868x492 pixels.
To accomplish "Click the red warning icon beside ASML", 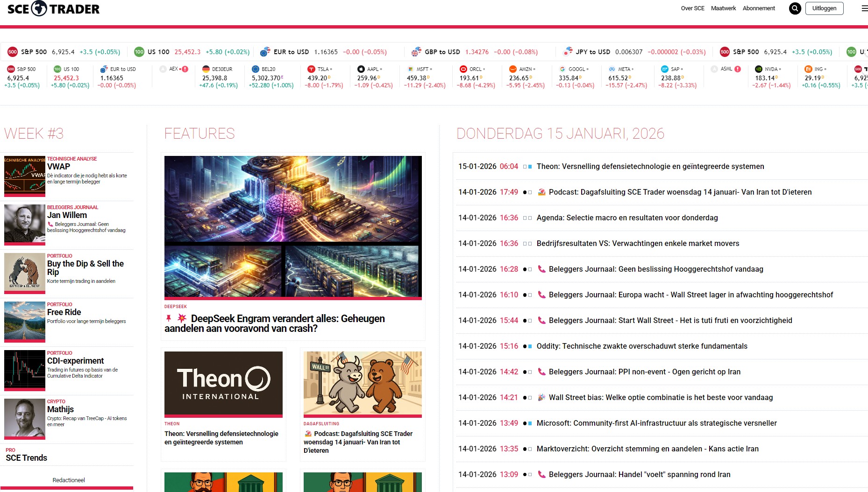I will click(738, 69).
